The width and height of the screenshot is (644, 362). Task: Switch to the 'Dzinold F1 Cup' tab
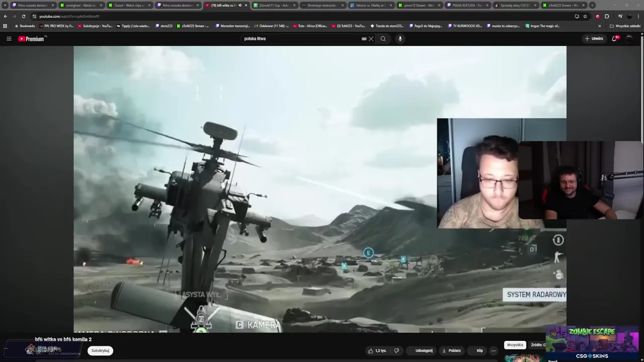(274, 5)
